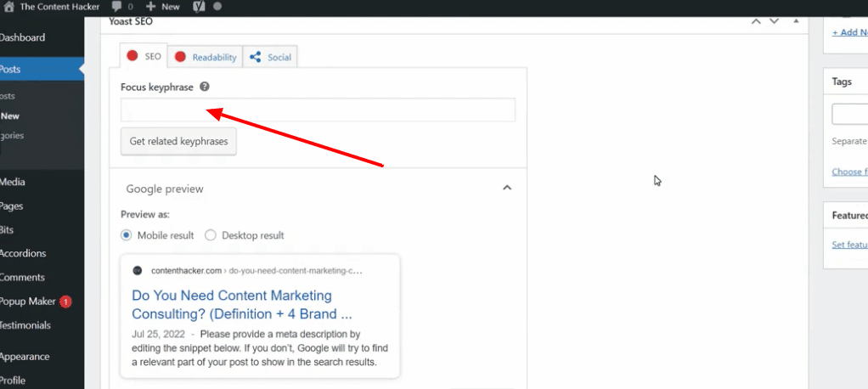Move Yoast SEO panel down arrow
The width and height of the screenshot is (868, 389).
point(774,21)
